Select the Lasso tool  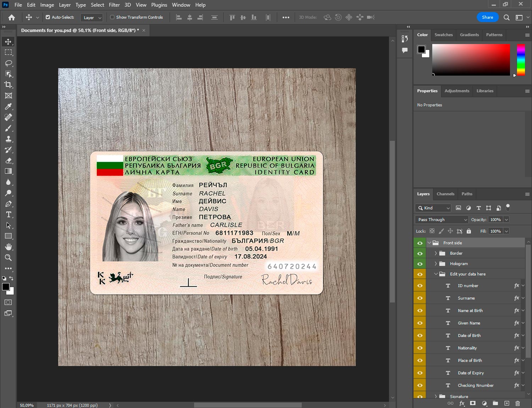pos(9,63)
